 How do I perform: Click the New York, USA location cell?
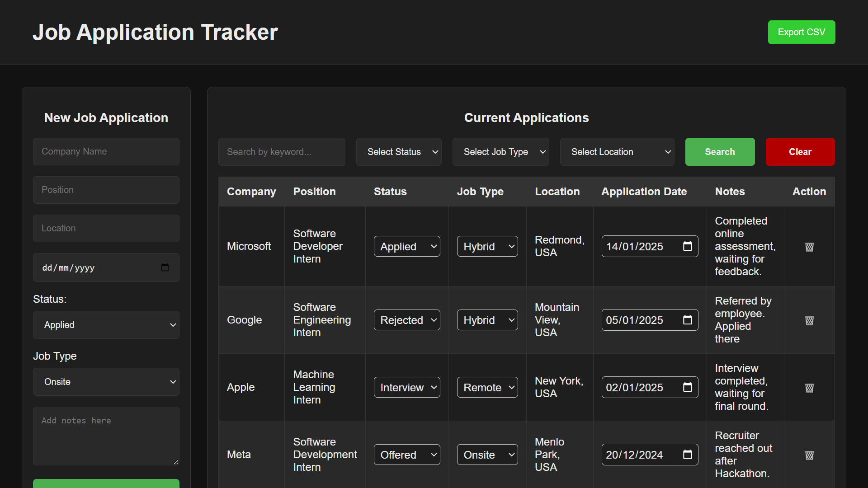pyautogui.click(x=559, y=387)
